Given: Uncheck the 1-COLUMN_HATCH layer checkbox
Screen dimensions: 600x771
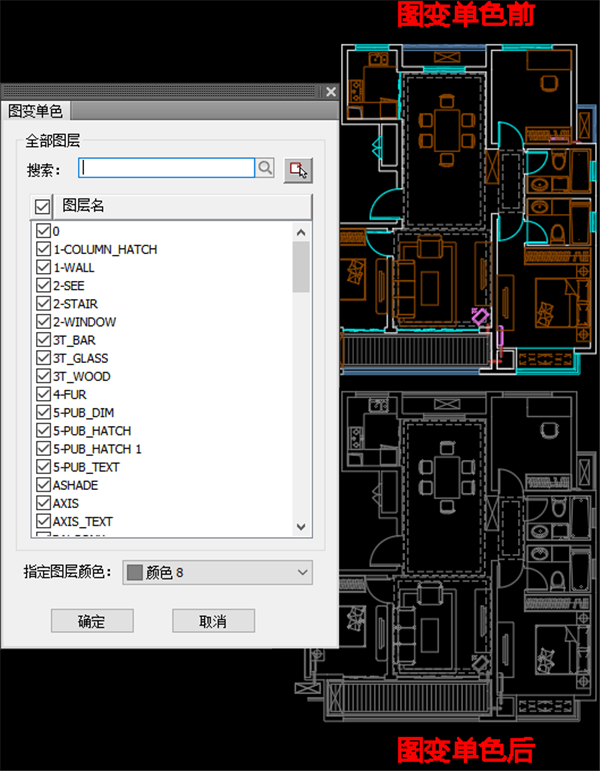Looking at the screenshot, I should tap(43, 249).
